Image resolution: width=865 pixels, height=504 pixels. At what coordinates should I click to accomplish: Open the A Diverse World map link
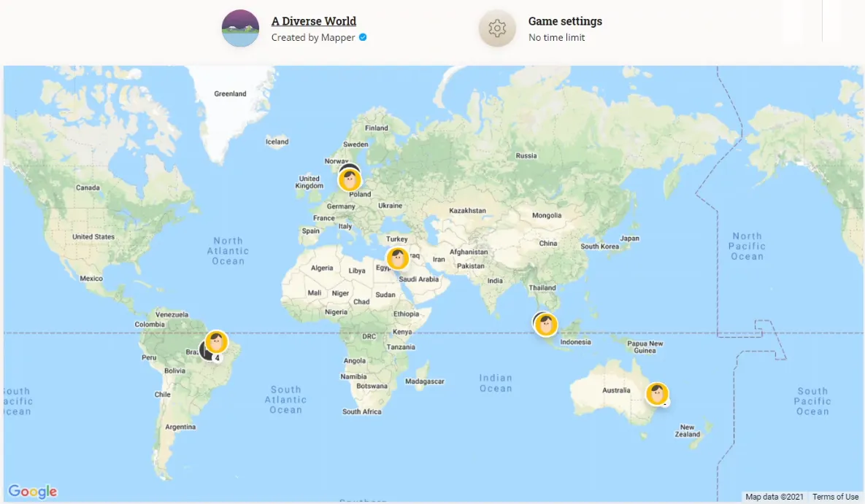(x=313, y=21)
